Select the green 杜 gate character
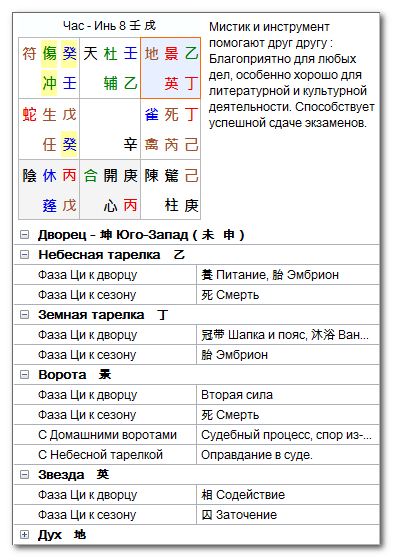Image resolution: width=393 pixels, height=558 pixels. click(110, 54)
